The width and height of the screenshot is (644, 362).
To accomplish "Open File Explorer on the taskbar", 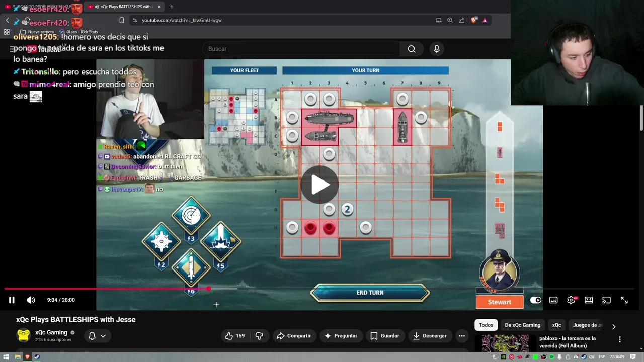I will click(18, 357).
